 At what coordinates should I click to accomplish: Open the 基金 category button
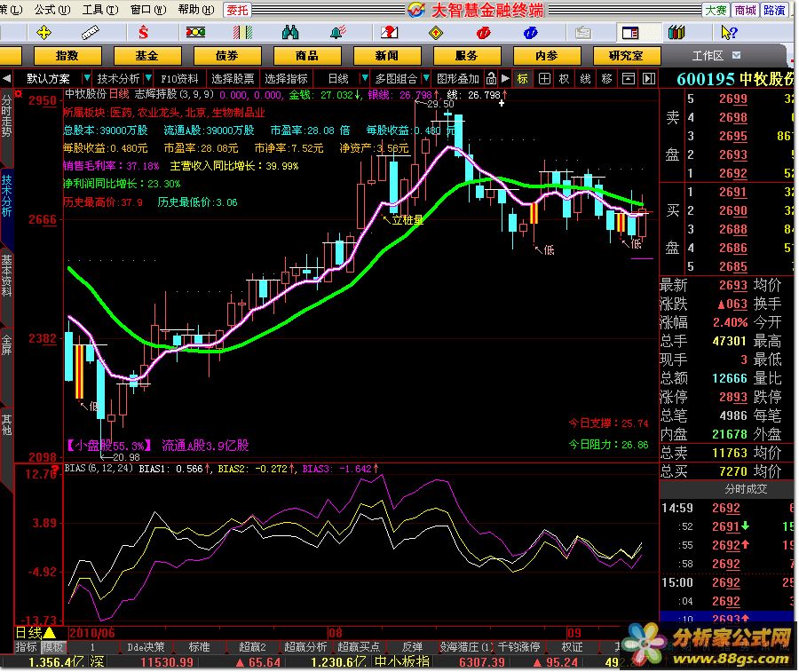point(147,56)
